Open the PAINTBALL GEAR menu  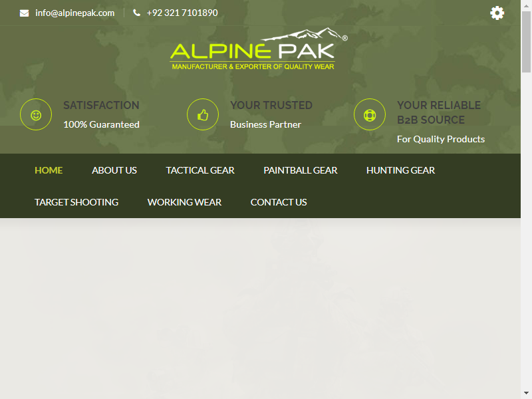click(x=301, y=170)
